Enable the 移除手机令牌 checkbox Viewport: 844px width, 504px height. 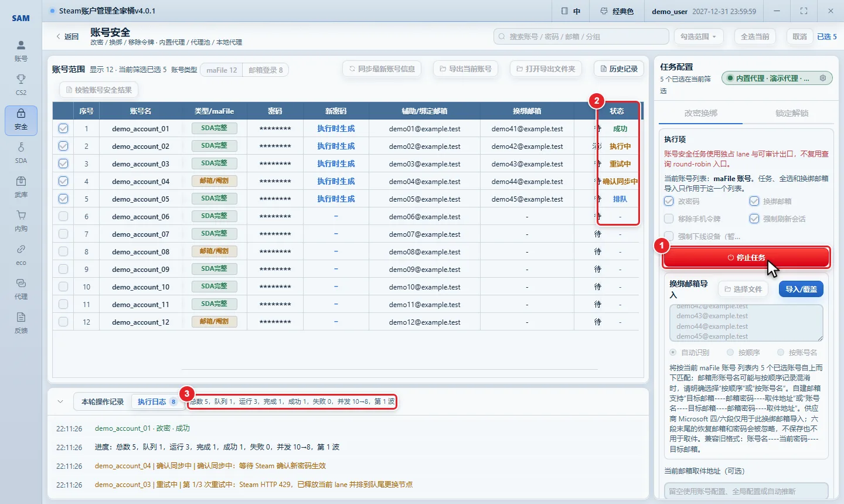pos(669,219)
